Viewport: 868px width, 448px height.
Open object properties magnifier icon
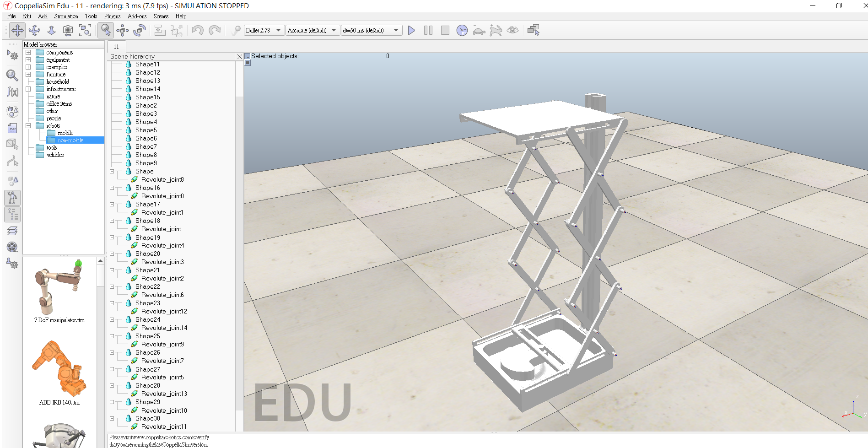click(12, 75)
